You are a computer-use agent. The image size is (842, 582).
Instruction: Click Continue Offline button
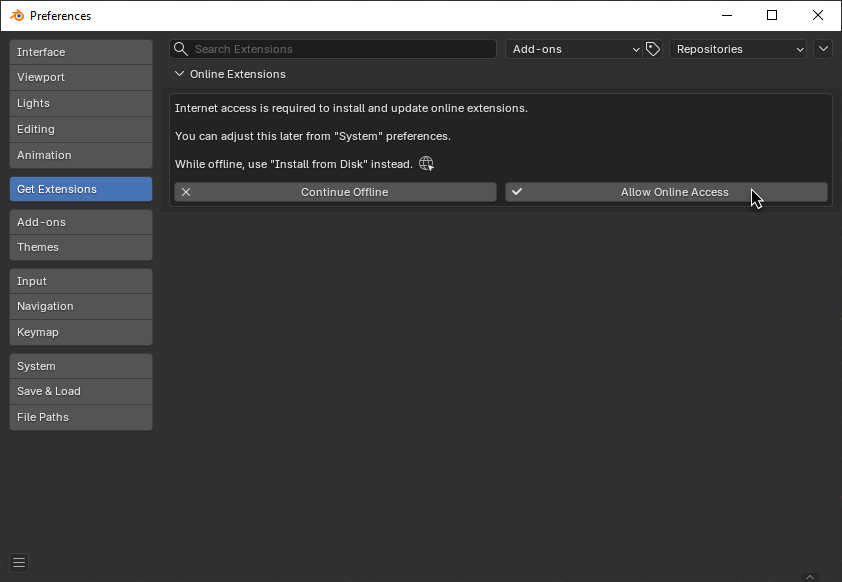tap(335, 192)
